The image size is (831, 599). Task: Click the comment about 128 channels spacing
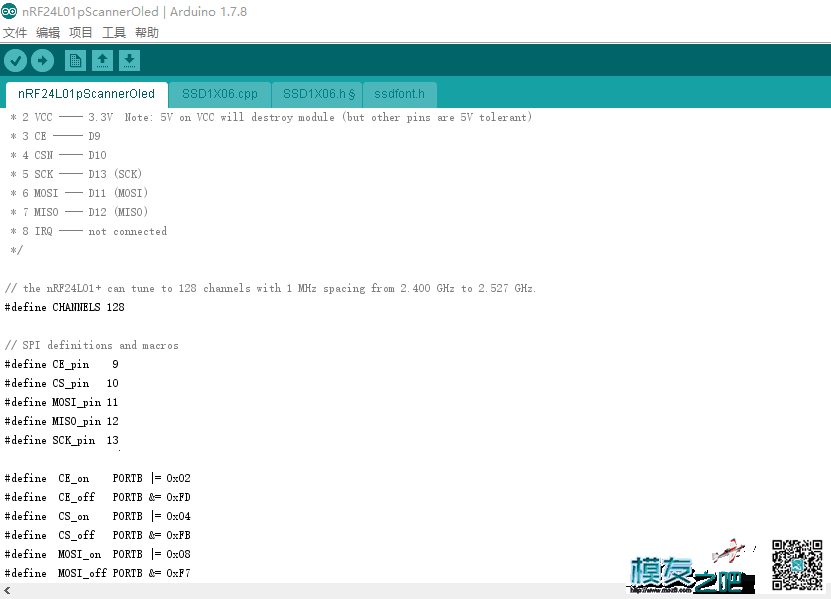pyautogui.click(x=270, y=289)
